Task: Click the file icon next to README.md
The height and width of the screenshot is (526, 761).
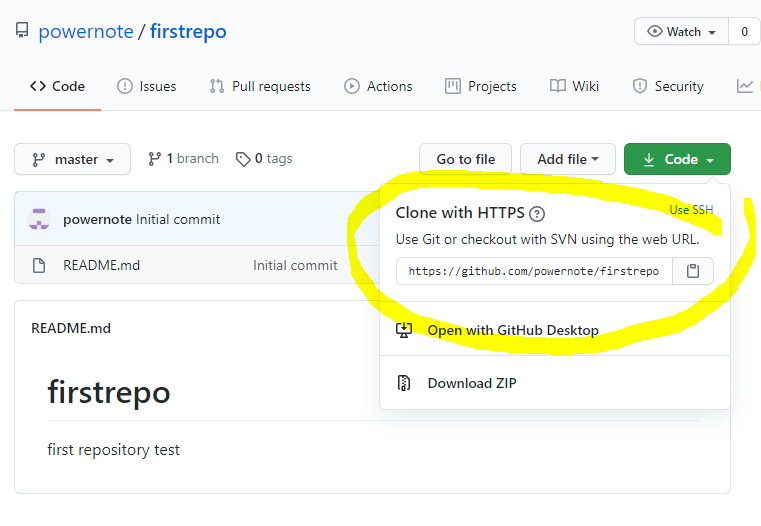Action: point(39,265)
